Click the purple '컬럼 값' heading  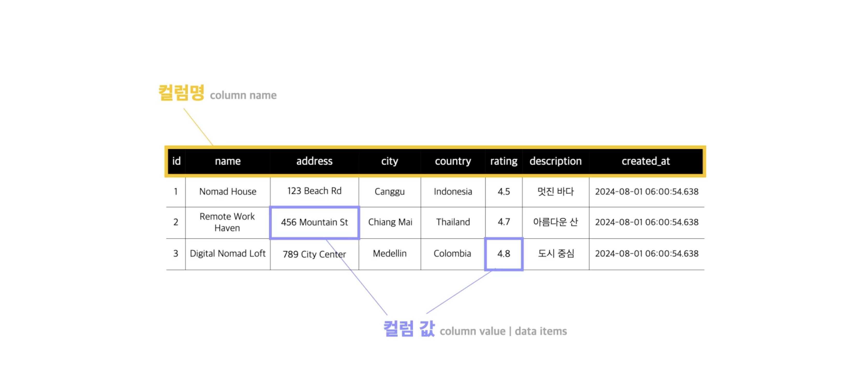[x=409, y=329]
